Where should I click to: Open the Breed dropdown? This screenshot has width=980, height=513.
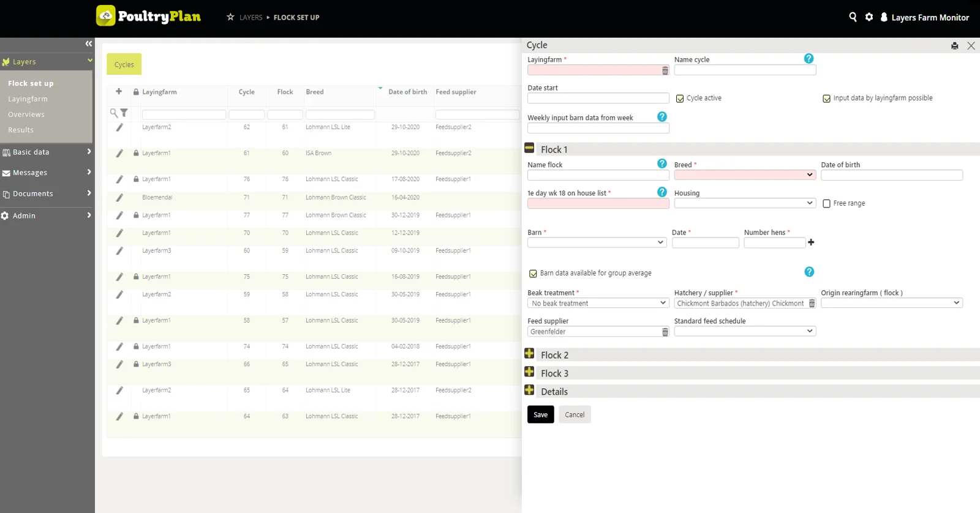tap(744, 175)
